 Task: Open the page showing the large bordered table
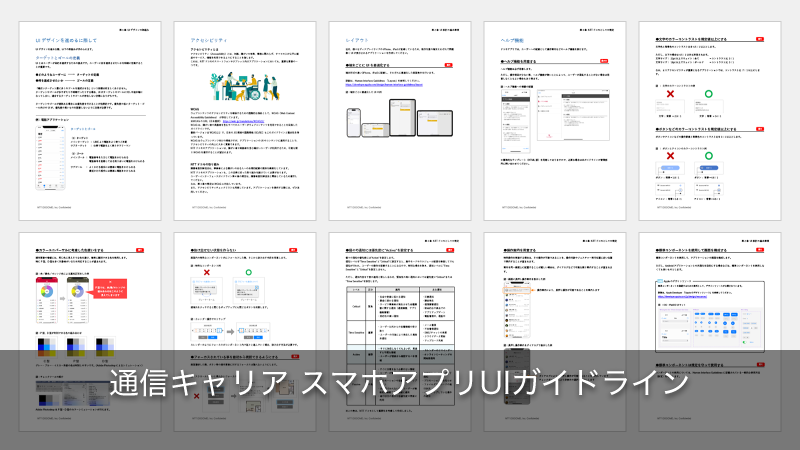point(400,332)
